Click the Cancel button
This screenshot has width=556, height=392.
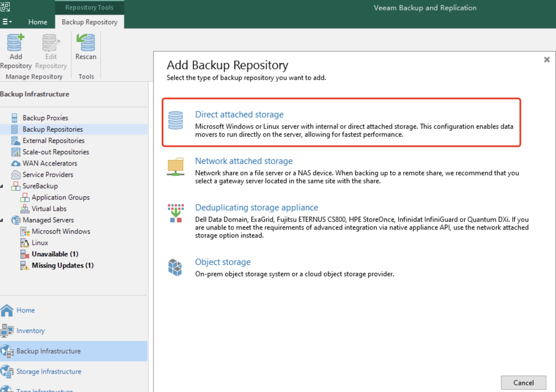coord(523,383)
